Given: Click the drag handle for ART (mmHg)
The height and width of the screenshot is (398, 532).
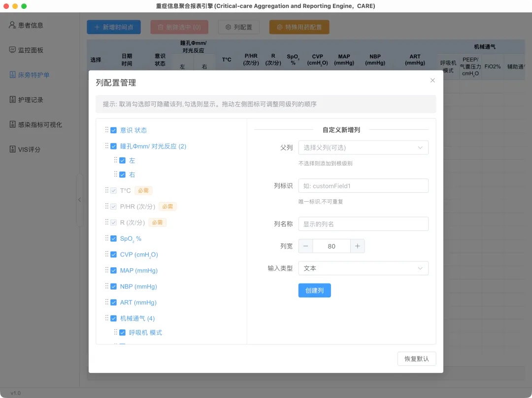Looking at the screenshot, I should tap(106, 301).
